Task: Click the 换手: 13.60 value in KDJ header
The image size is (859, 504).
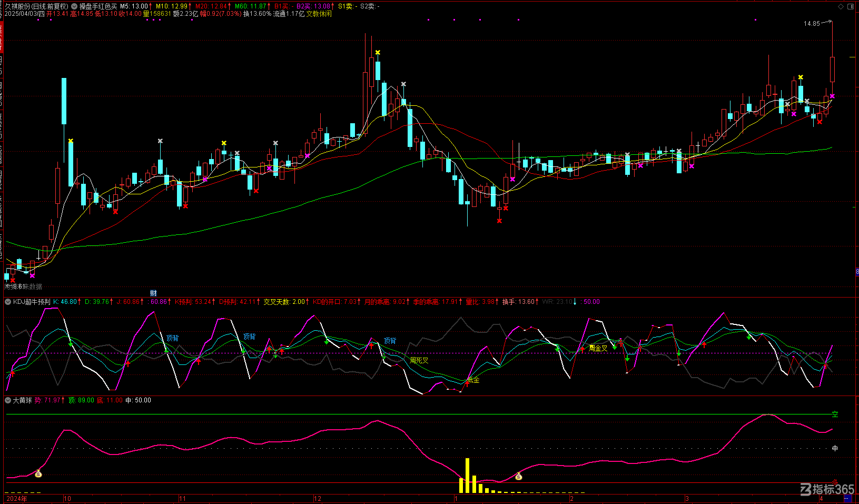Action: point(518,302)
